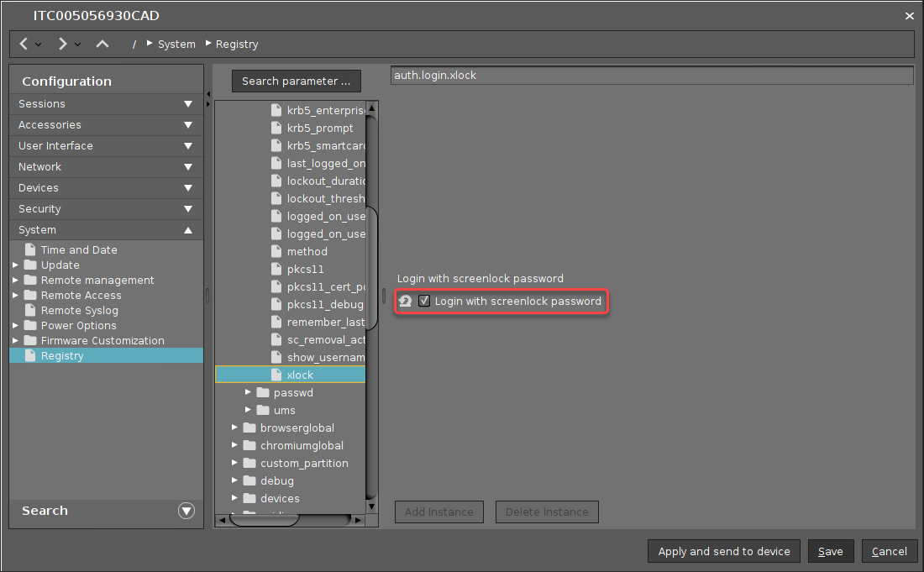Viewport: 924px width, 572px height.
Task: Click the back navigation arrow
Action: click(24, 44)
